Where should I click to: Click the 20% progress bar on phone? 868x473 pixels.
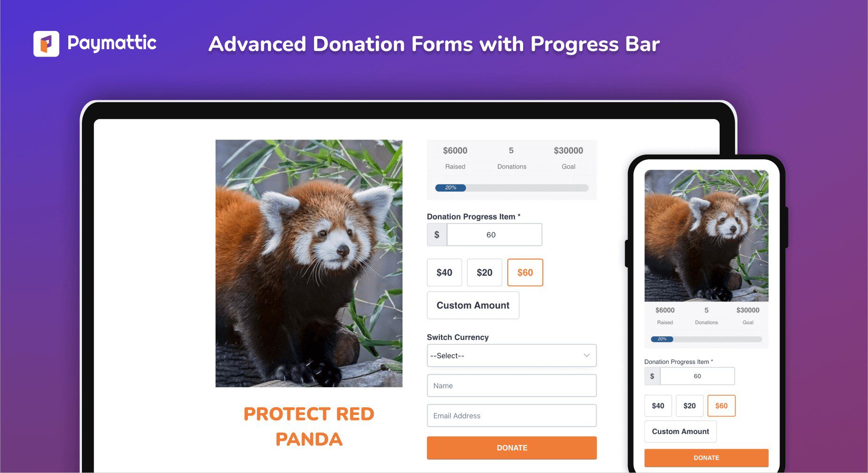pyautogui.click(x=707, y=339)
